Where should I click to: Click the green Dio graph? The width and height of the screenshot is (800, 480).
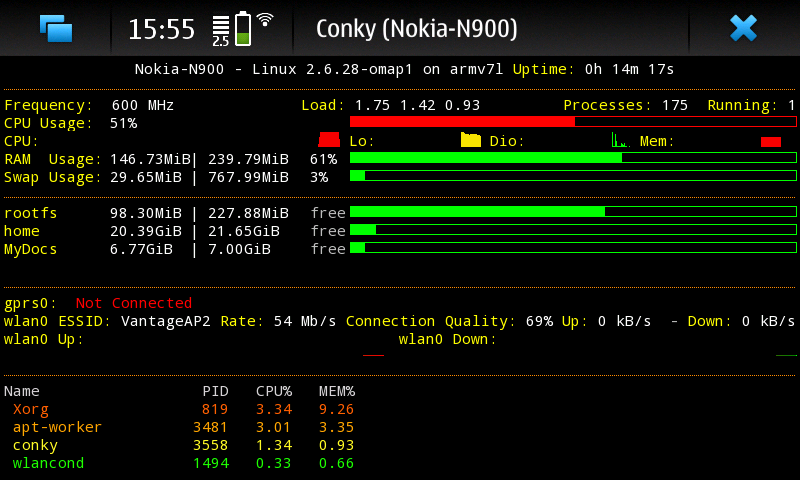620,141
